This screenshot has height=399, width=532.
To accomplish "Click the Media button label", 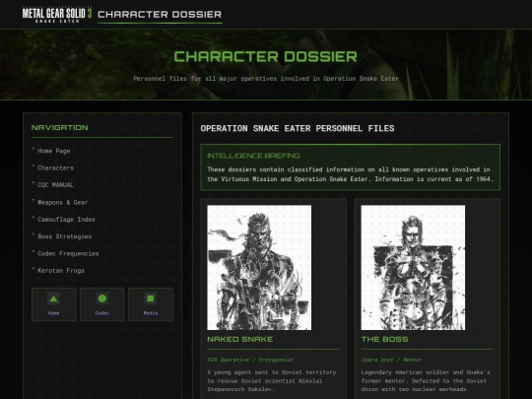I will click(x=151, y=313).
